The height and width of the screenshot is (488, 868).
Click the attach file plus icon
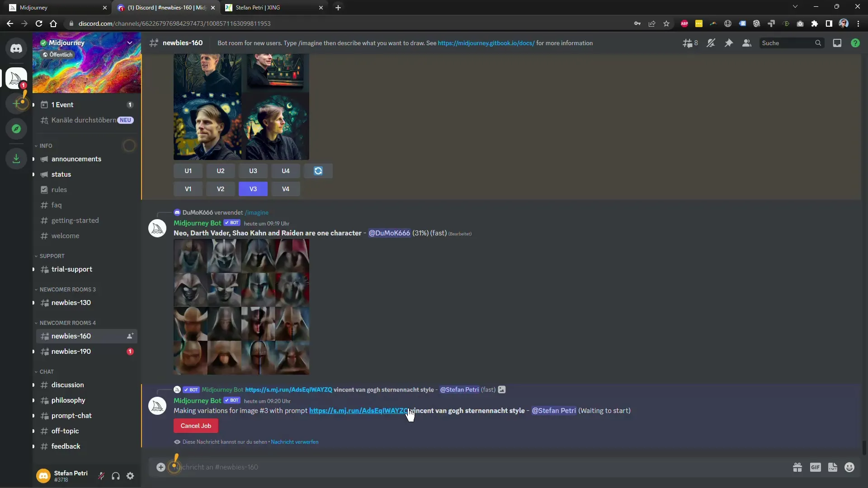point(161,467)
